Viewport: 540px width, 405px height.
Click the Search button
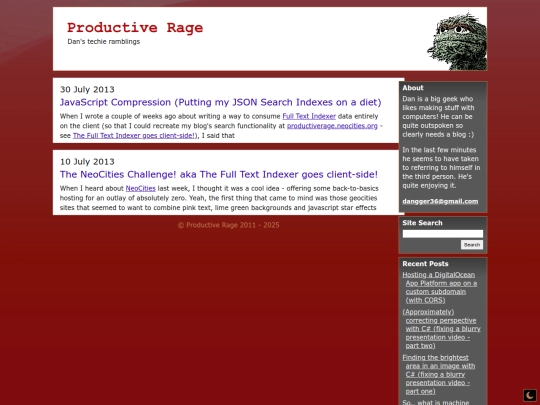click(472, 245)
